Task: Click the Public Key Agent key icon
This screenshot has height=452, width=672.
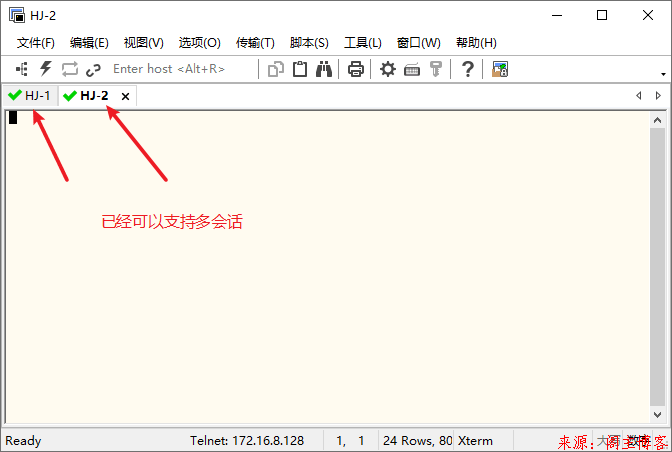Action: [x=436, y=69]
